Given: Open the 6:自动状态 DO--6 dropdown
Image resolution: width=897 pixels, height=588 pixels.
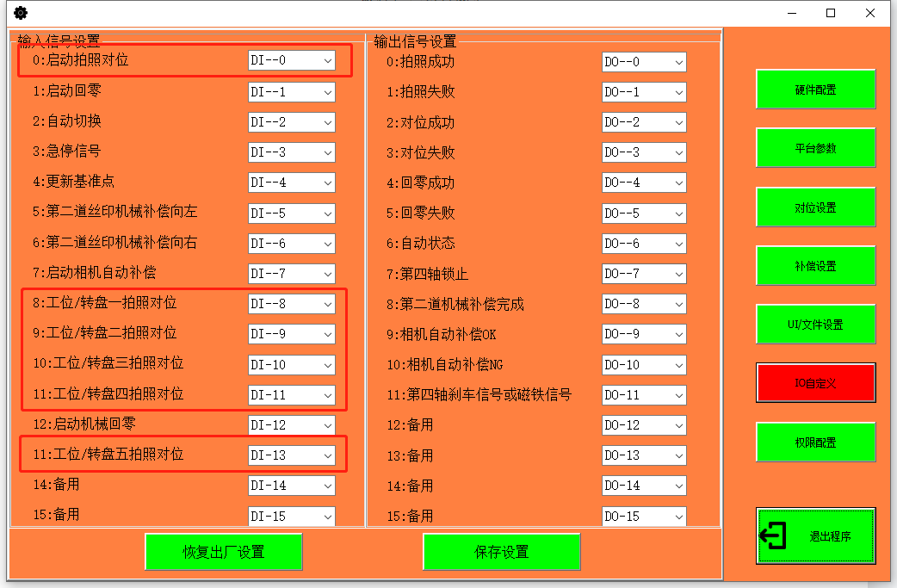Looking at the screenshot, I should click(x=678, y=244).
